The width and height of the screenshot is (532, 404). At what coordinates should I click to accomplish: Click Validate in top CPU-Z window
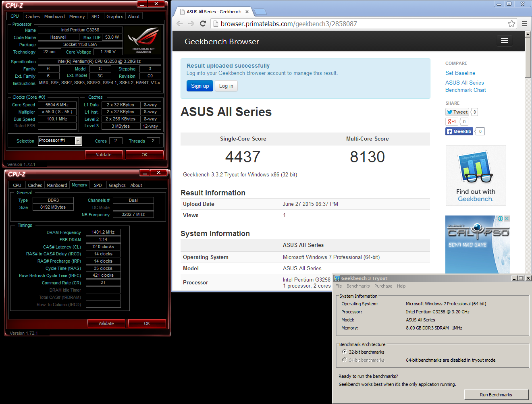click(x=104, y=155)
